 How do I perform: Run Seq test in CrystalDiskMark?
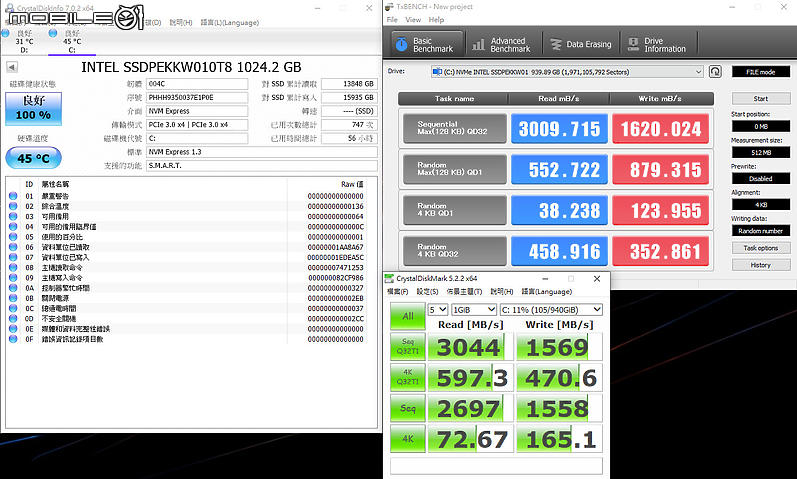click(408, 408)
